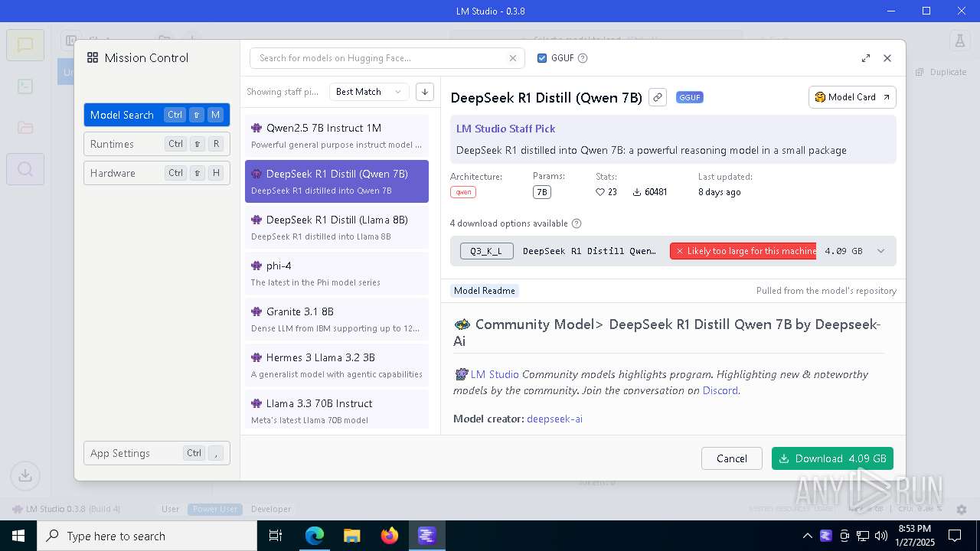The width and height of the screenshot is (980, 551).
Task: Copy the model link icon
Action: click(x=657, y=97)
